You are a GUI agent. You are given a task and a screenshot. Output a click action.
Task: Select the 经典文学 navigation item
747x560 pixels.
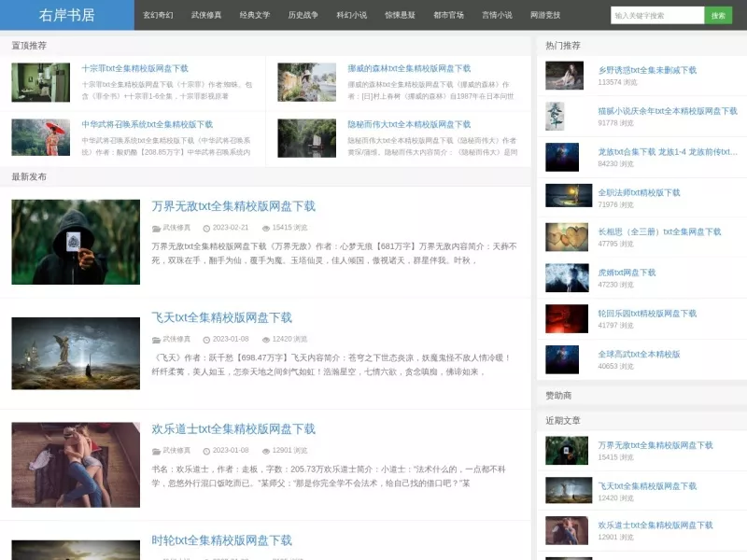pyautogui.click(x=255, y=15)
